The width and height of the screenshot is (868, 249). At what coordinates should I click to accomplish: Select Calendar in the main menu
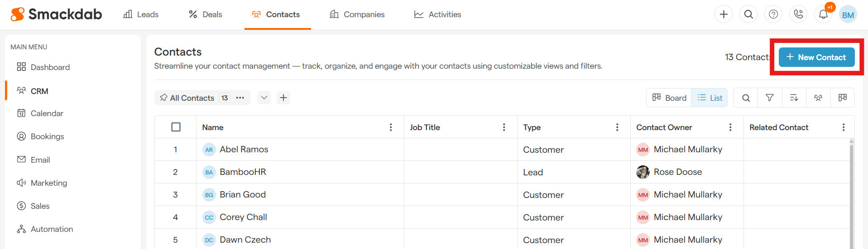click(x=47, y=113)
